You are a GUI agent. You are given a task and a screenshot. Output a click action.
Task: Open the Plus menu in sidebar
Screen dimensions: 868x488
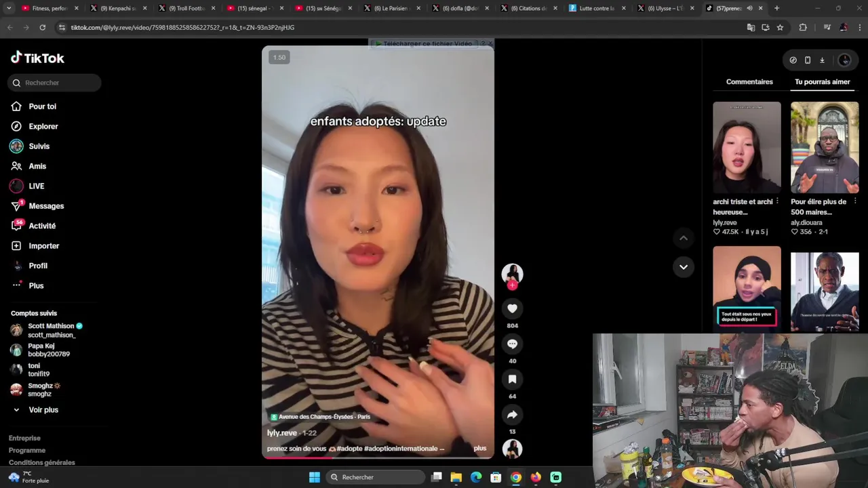tap(36, 285)
